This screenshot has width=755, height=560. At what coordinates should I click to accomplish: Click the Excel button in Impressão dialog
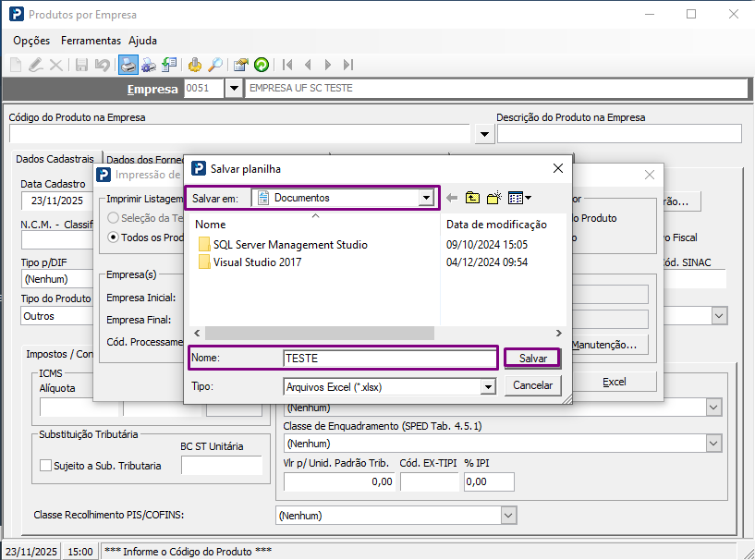(615, 382)
